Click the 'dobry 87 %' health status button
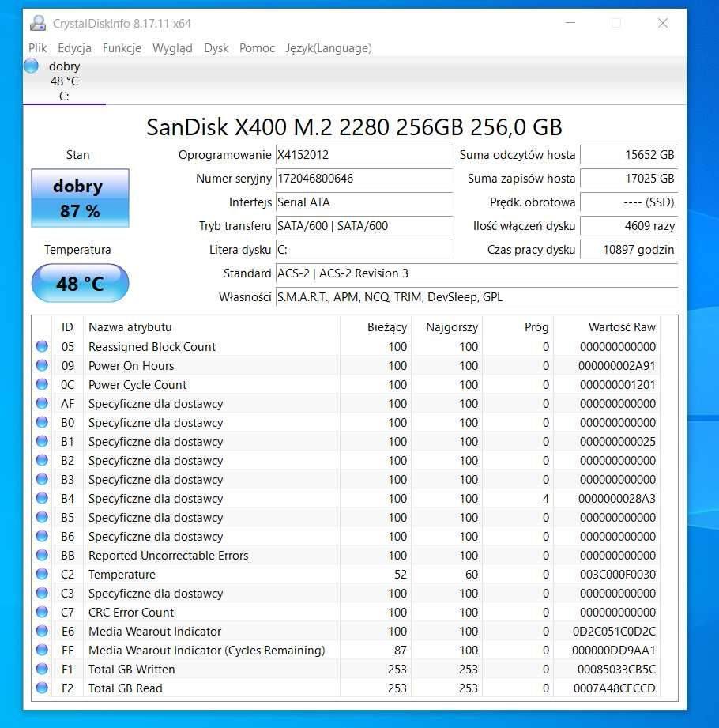The image size is (719, 728). click(x=80, y=198)
